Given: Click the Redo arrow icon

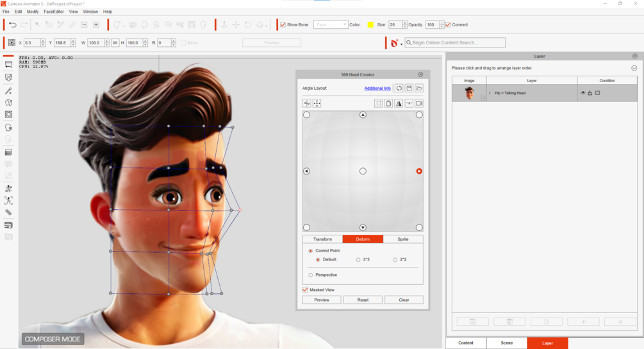Looking at the screenshot, I should pos(24,24).
